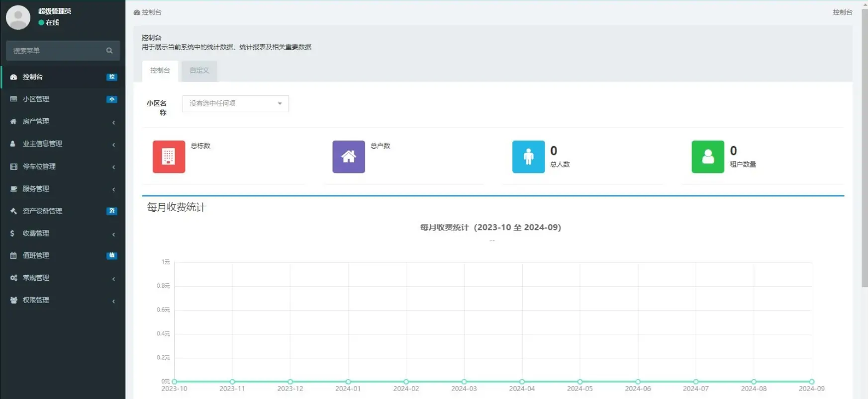Click the red 总栋数 building icon
The width and height of the screenshot is (868, 399).
169,157
